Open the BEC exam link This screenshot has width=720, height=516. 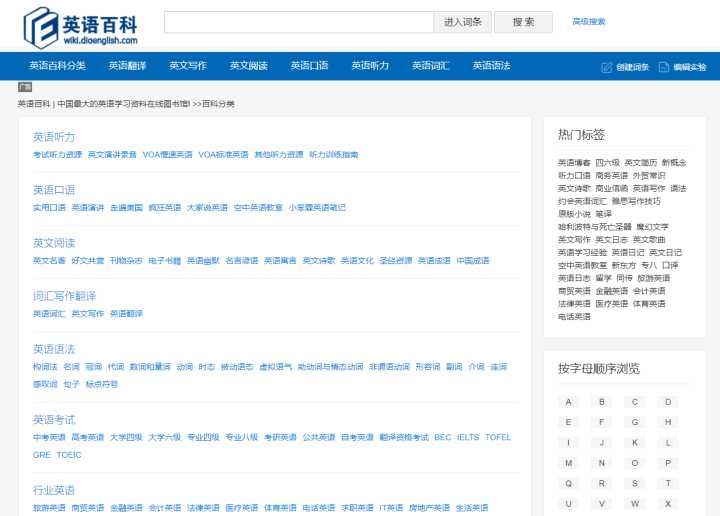coord(442,437)
